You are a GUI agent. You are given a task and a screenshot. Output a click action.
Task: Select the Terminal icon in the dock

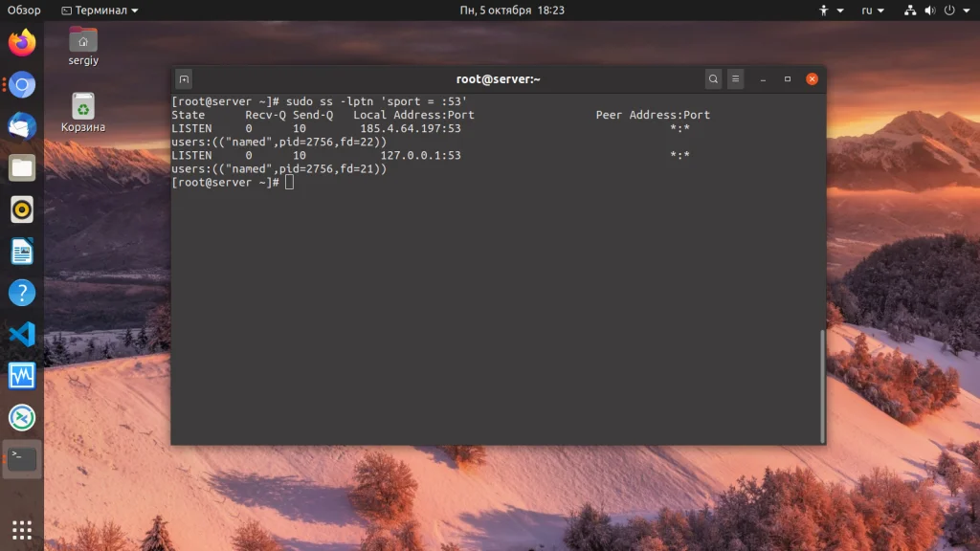[x=22, y=459]
